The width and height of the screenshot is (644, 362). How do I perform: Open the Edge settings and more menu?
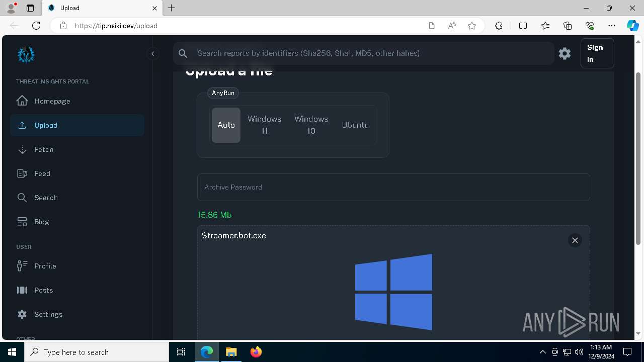pos(612,26)
